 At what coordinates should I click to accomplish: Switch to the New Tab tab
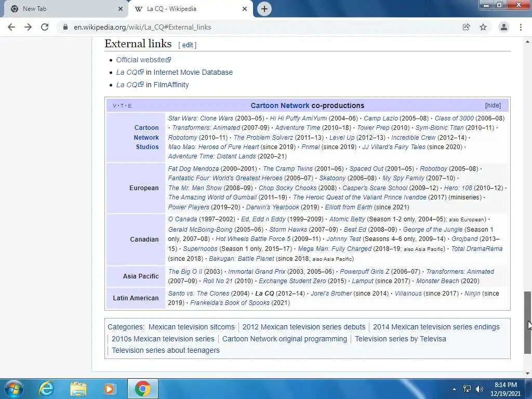point(64,9)
